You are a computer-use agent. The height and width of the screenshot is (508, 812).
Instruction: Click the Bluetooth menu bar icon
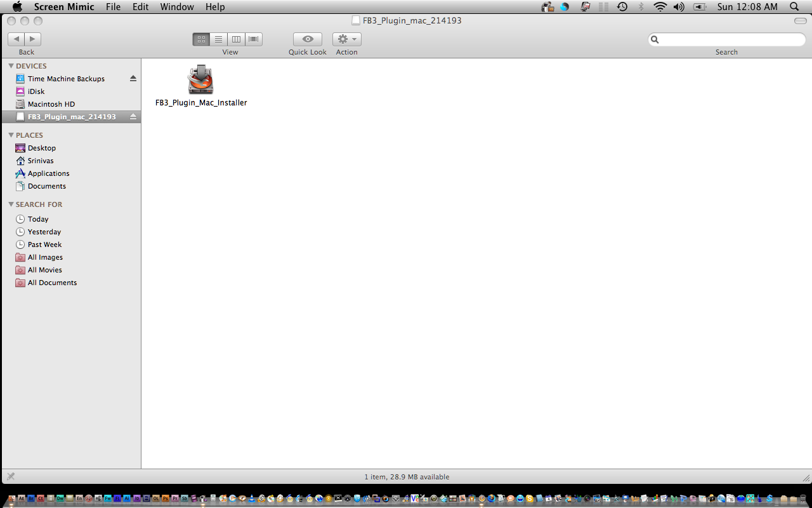[x=641, y=7]
